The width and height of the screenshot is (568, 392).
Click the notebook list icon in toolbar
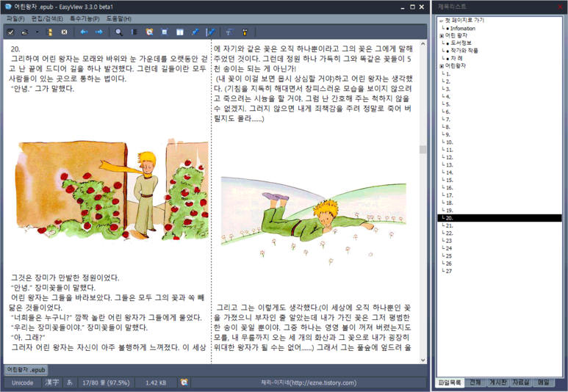134,32
